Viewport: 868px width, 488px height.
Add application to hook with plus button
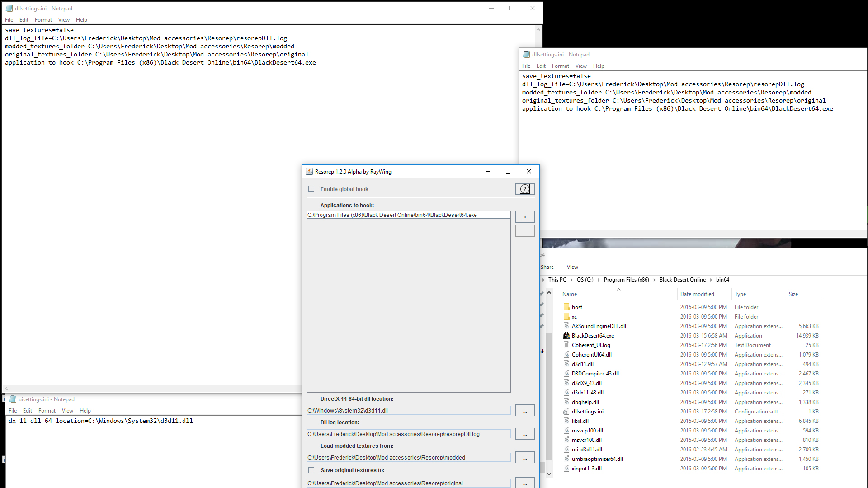point(525,217)
